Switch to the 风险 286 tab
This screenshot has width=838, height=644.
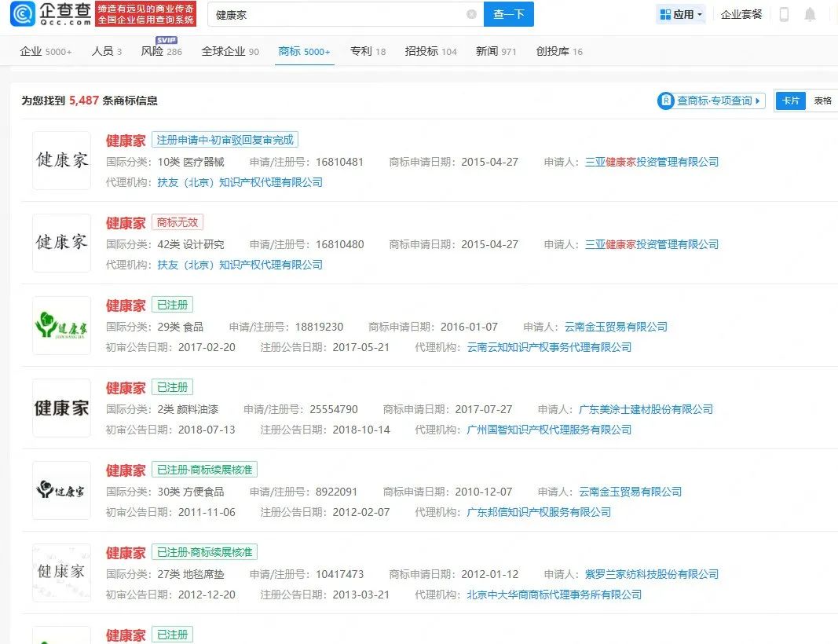tap(162, 51)
